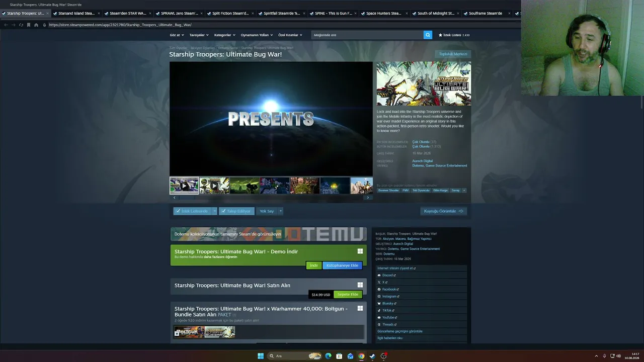Expand the Kategoriler menu

224,35
